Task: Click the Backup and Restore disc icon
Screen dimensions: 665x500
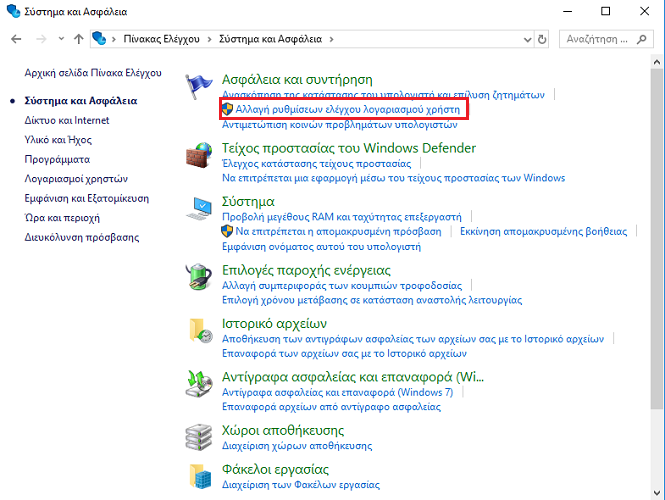Action: click(x=199, y=383)
